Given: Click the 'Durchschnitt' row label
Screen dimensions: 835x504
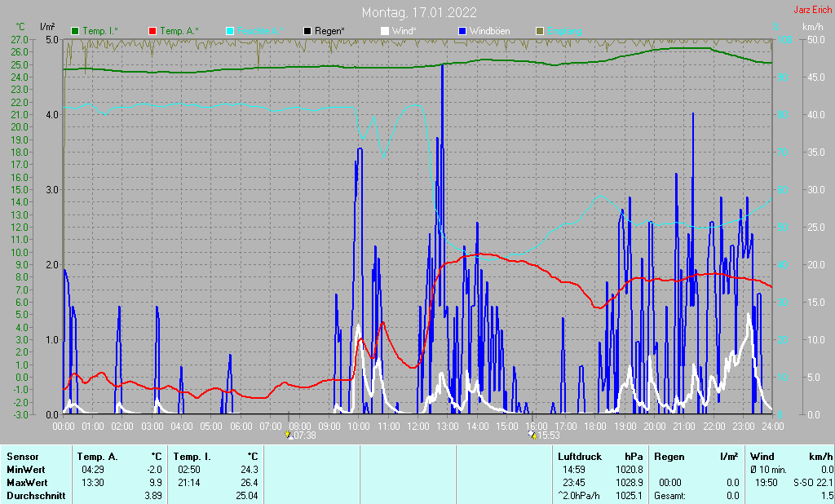Looking at the screenshot, I should coord(36,496).
